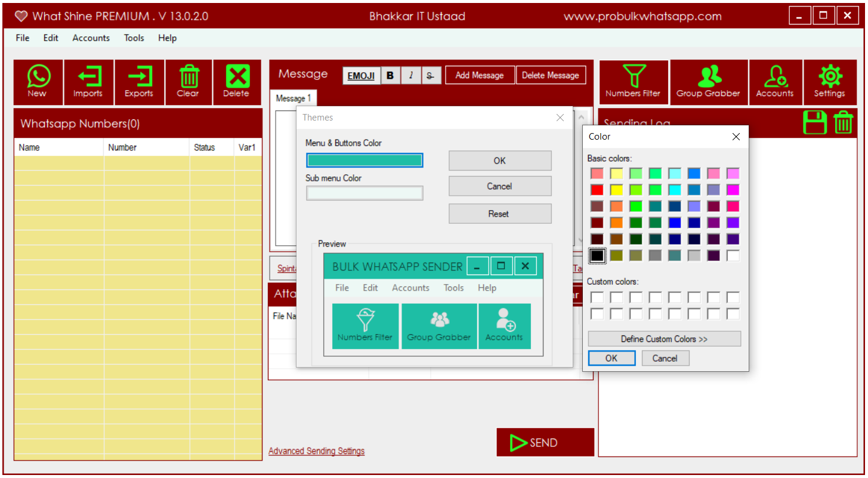
Task: Open the Numbers Filter tool
Action: (633, 82)
